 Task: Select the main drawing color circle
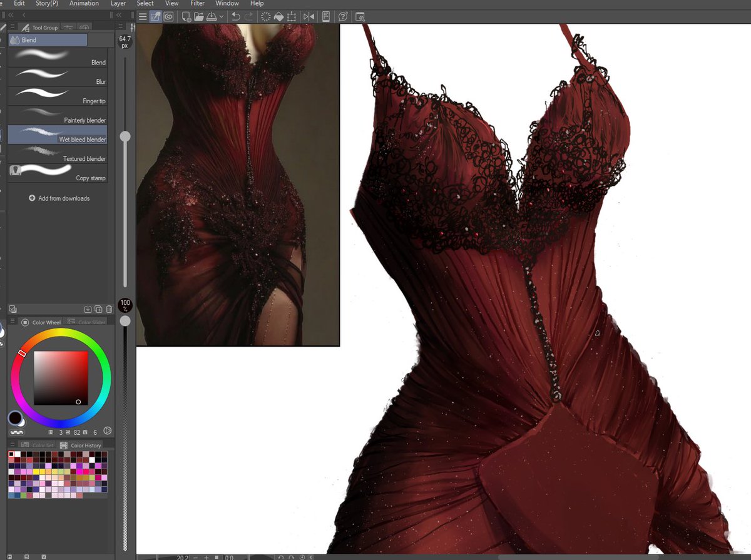tap(14, 417)
